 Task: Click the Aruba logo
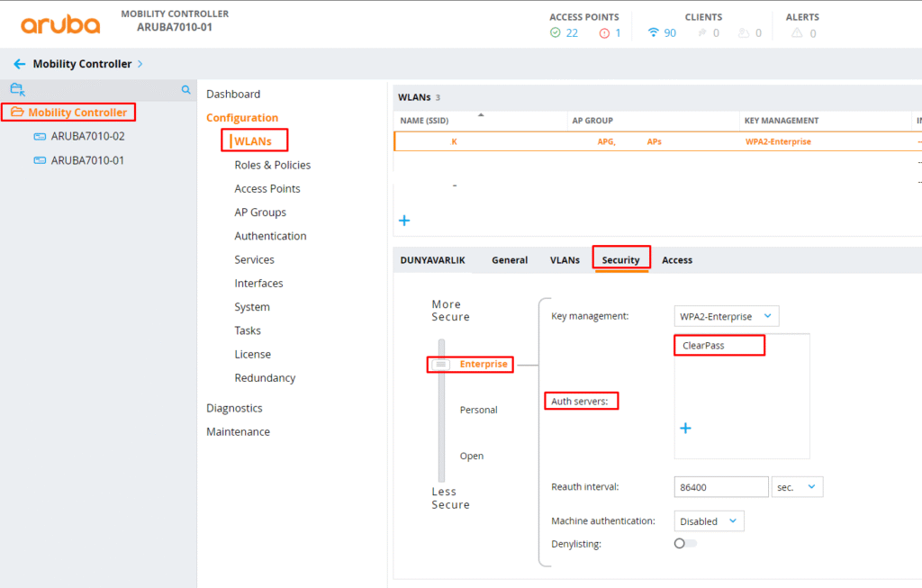pos(60,24)
